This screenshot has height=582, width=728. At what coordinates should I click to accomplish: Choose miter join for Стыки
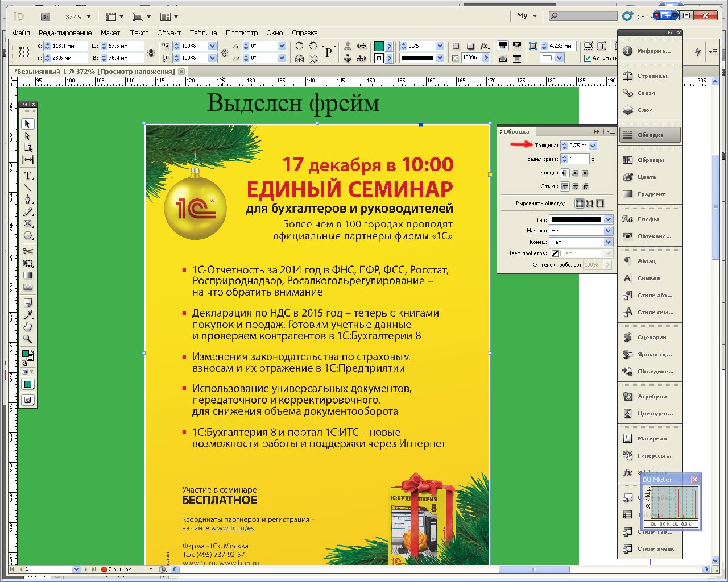[565, 186]
